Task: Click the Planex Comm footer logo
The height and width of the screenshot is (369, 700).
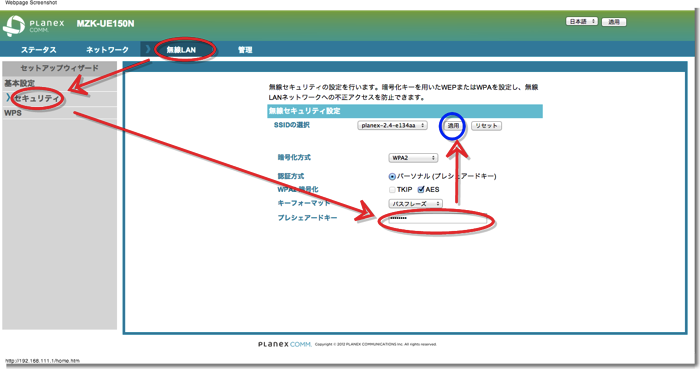Action: coord(285,344)
